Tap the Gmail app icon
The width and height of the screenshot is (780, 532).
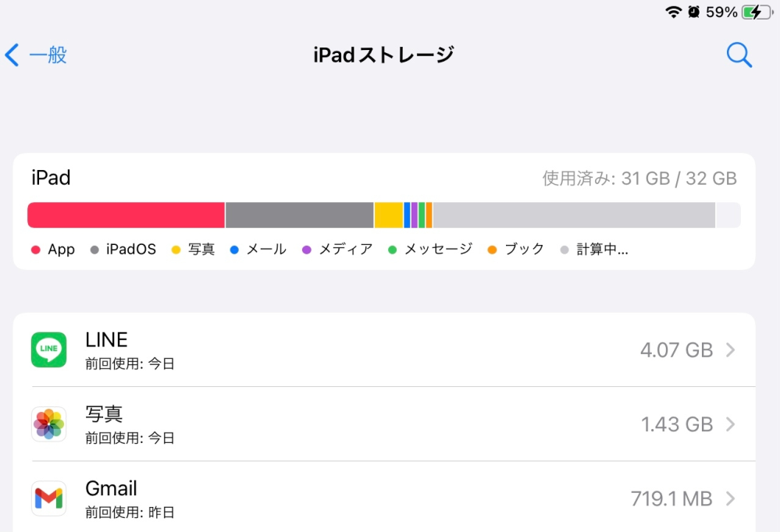(x=49, y=498)
